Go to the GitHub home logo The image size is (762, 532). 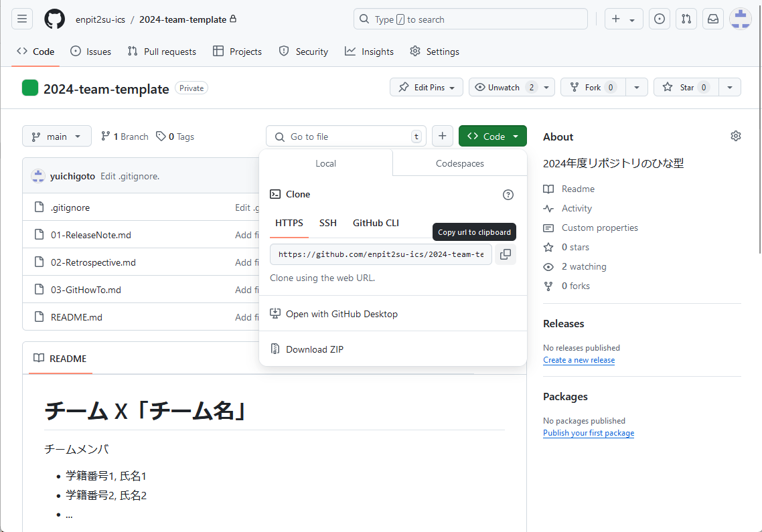click(x=54, y=19)
